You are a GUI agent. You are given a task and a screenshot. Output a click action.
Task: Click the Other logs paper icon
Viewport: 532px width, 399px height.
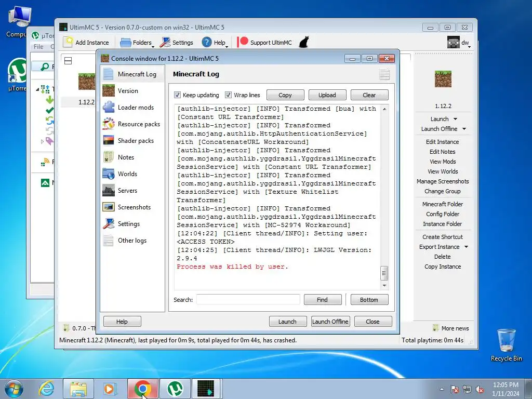[108, 240]
